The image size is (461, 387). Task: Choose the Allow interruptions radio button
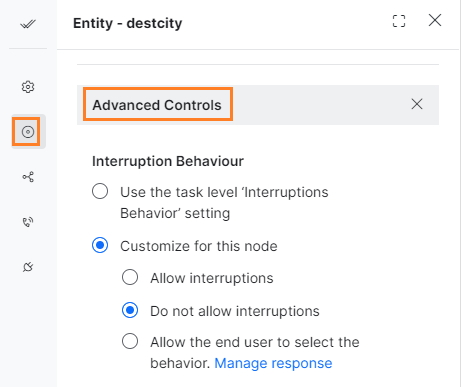[x=130, y=277]
